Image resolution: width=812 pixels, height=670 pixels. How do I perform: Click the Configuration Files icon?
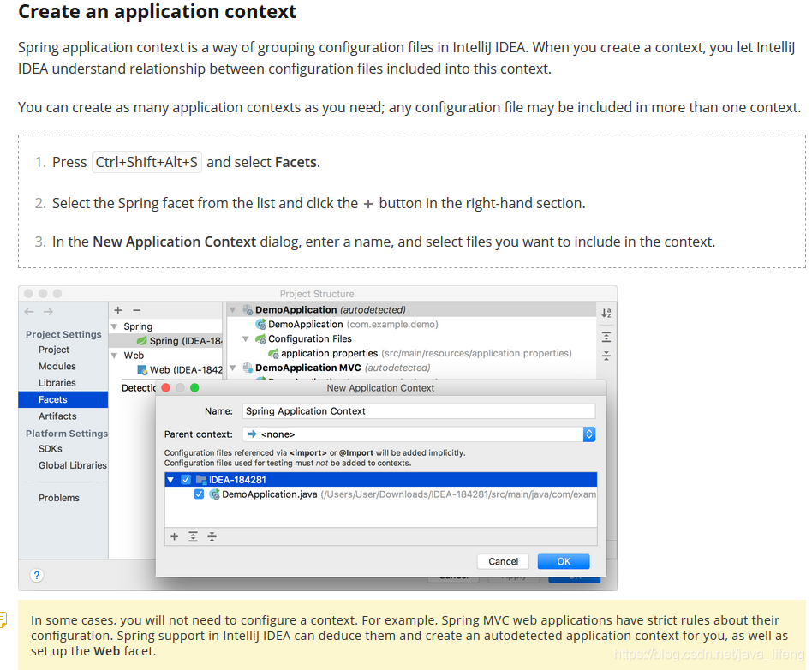[260, 339]
